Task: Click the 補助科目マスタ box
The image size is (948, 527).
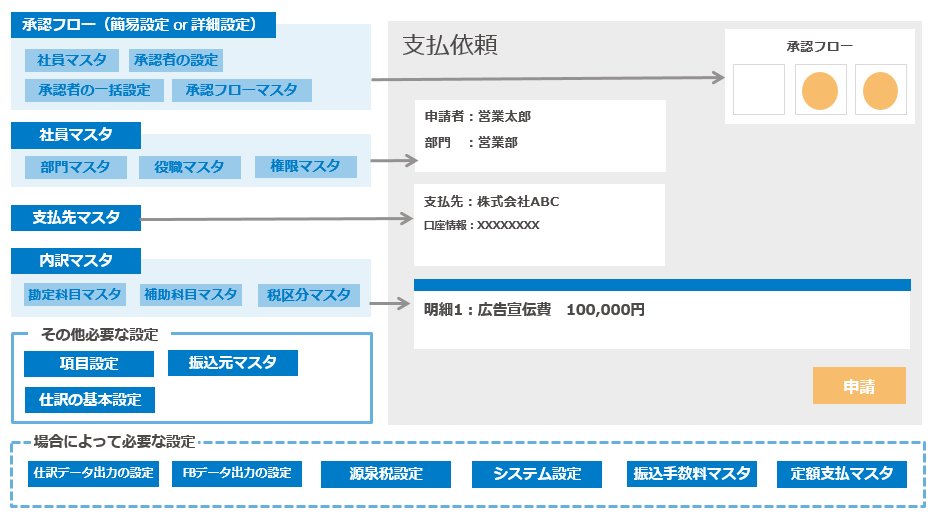Action: 191,295
